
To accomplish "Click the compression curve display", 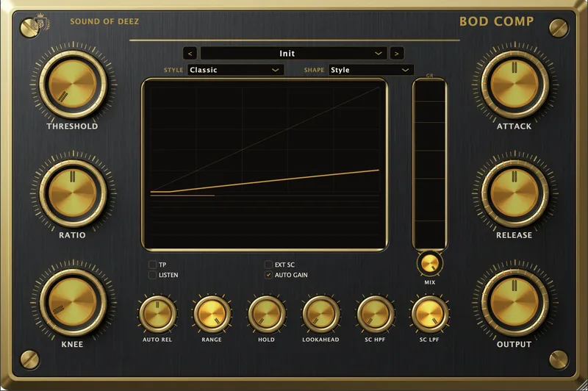I will (265, 165).
